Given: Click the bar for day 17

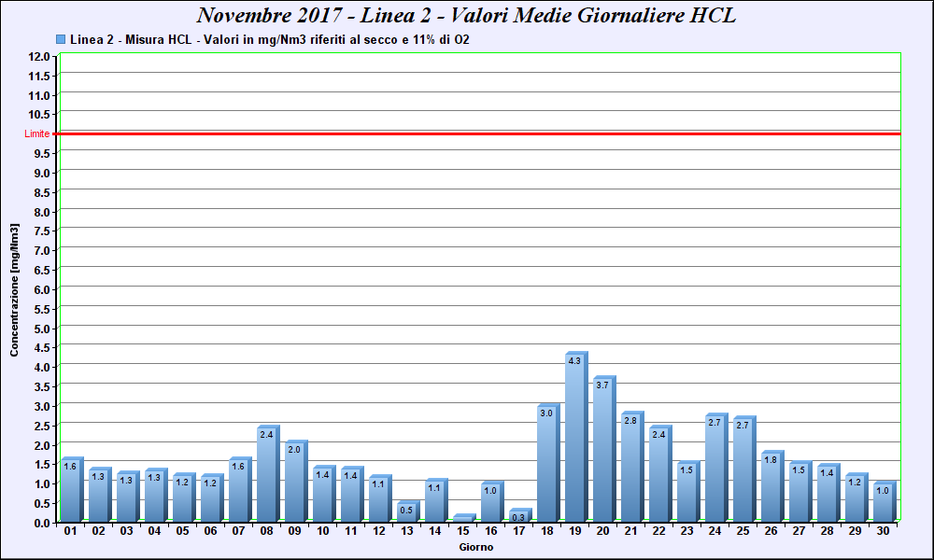Looking at the screenshot, I should [x=520, y=515].
